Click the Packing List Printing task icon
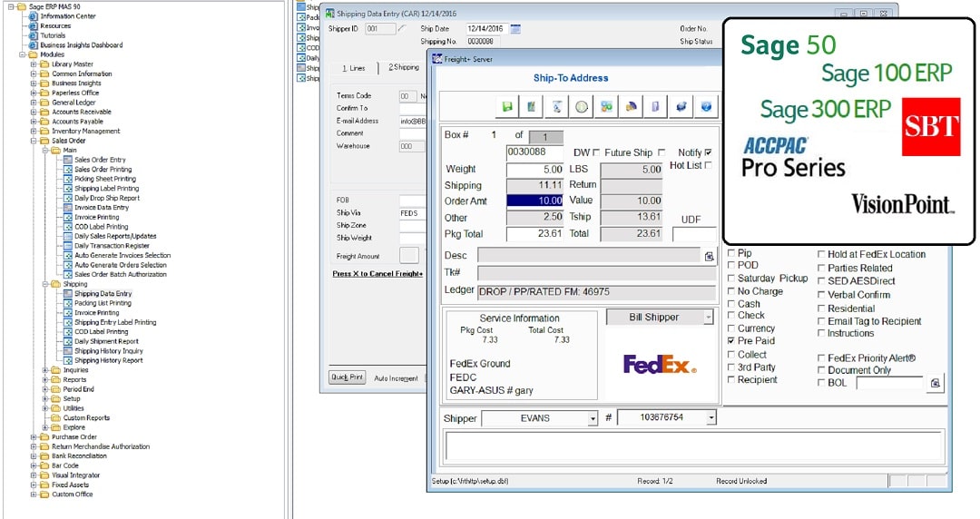Image resolution: width=980 pixels, height=519 pixels. tap(68, 303)
